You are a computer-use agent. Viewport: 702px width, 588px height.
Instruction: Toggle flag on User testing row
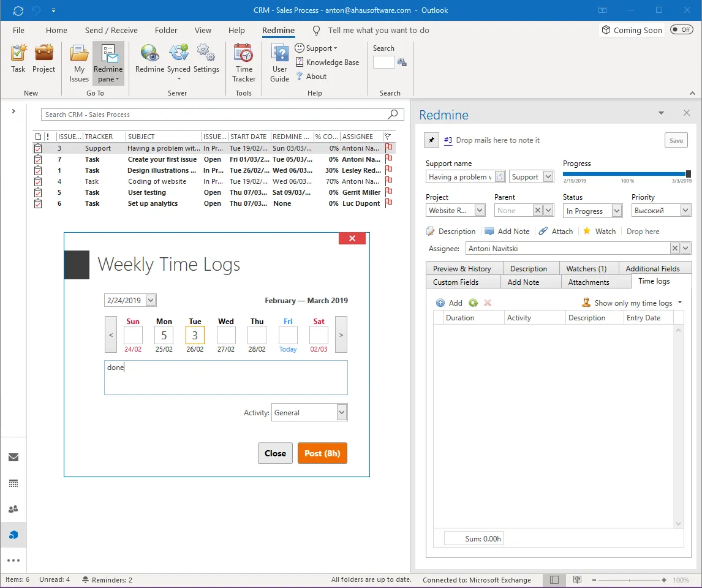pos(388,192)
